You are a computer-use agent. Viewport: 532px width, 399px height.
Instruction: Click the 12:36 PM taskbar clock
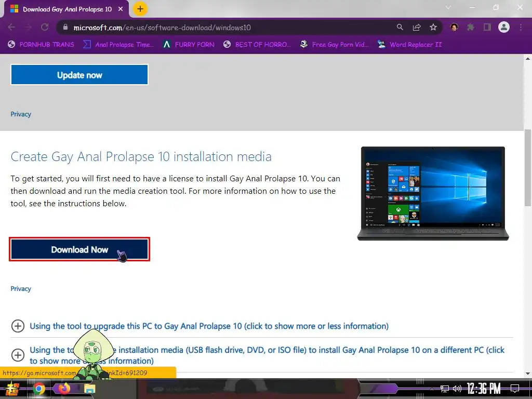[484, 389]
